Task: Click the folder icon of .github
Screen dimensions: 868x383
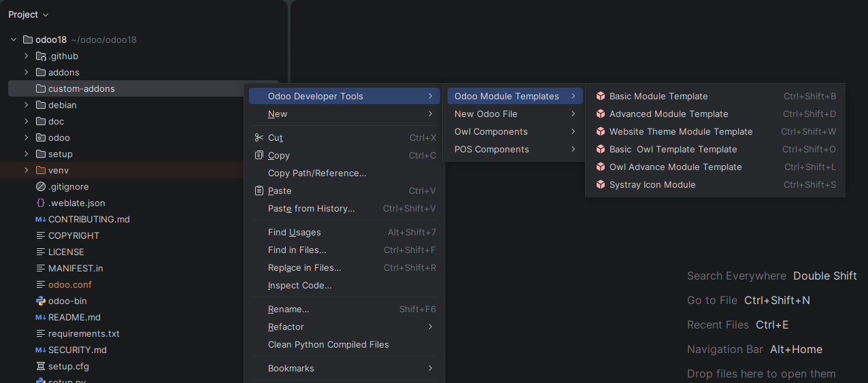Action: (x=41, y=56)
